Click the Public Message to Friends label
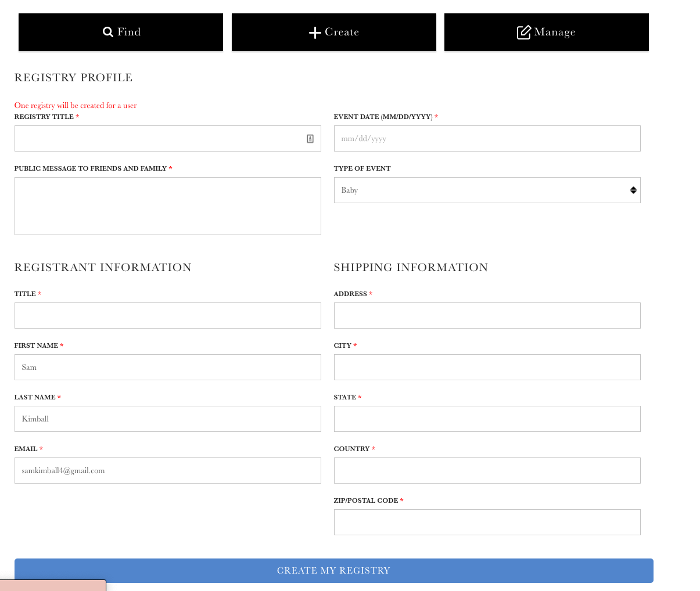Screen dimensions: 700x591 (x=93, y=168)
